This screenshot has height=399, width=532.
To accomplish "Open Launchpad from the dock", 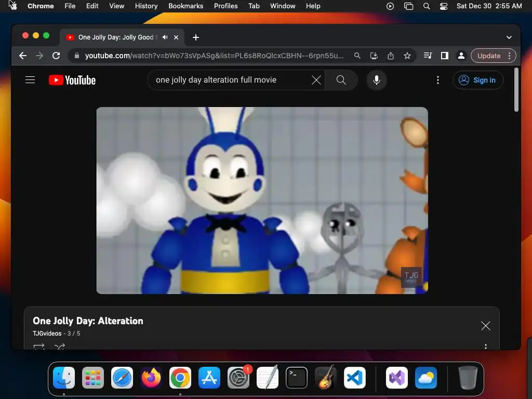I will tap(93, 378).
